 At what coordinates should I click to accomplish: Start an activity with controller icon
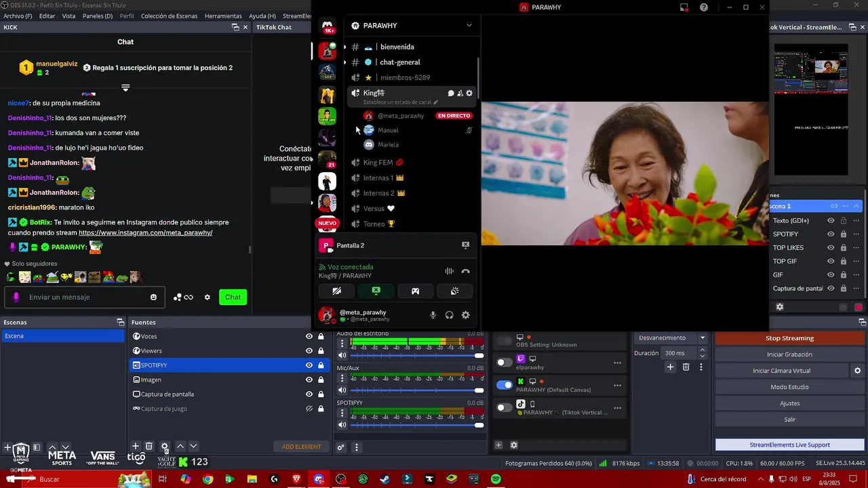pyautogui.click(x=415, y=291)
